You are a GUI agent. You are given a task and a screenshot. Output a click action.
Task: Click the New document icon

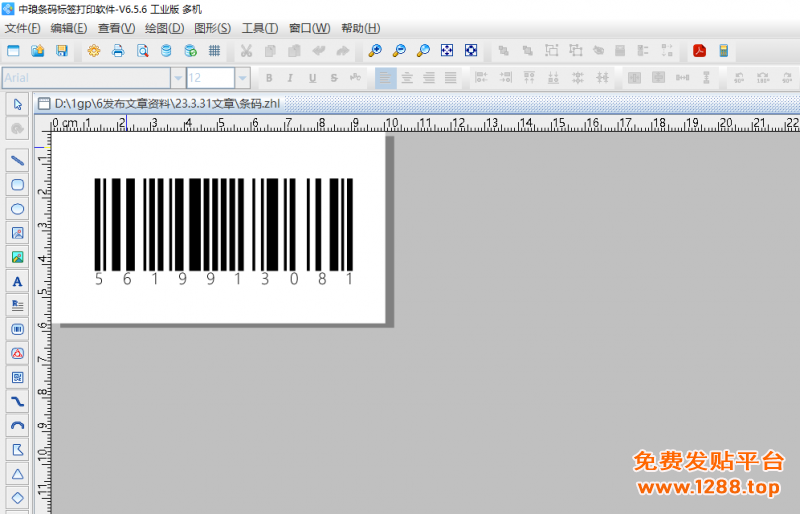13,51
